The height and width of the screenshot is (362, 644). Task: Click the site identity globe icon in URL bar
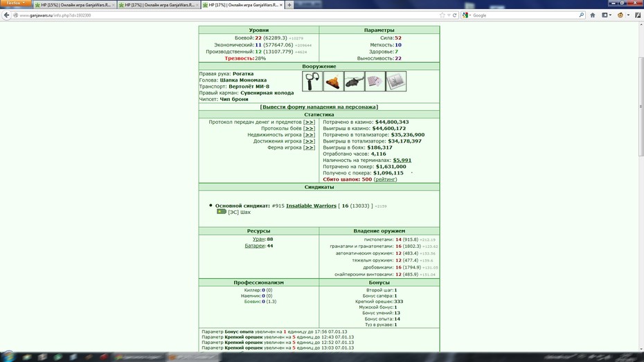pos(16,15)
